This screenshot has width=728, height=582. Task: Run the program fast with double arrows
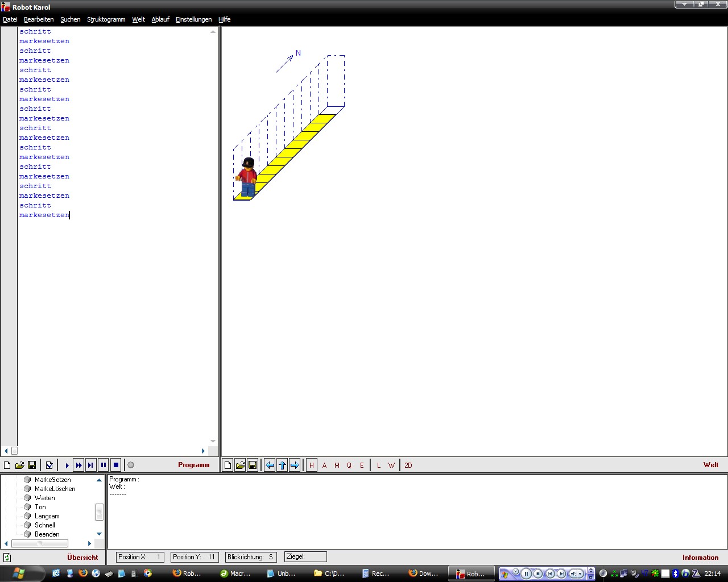(79, 465)
